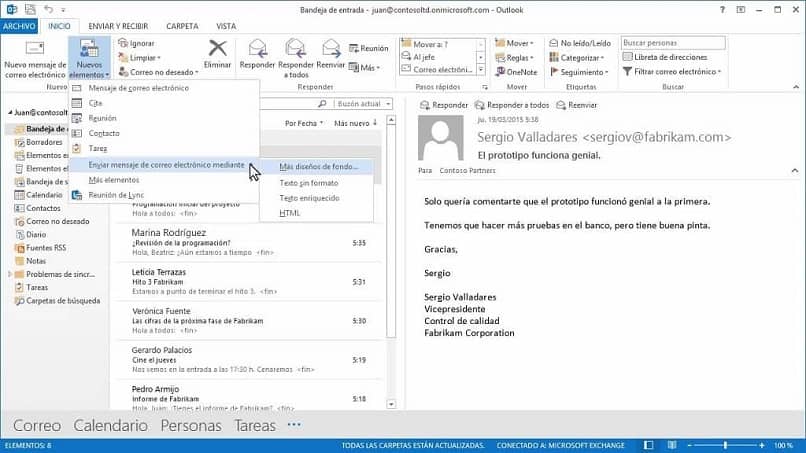Choose Mensaje de correo electrónico menu item
The width and height of the screenshot is (806, 453).
[x=163, y=88]
